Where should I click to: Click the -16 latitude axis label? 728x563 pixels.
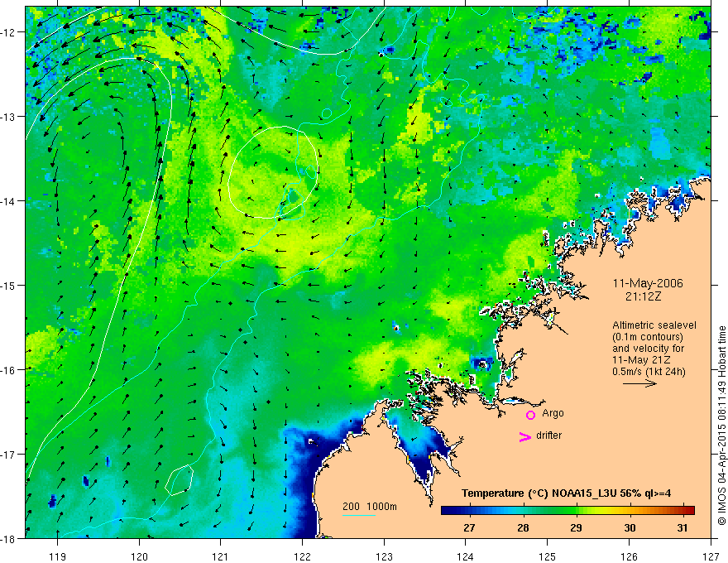[8, 370]
